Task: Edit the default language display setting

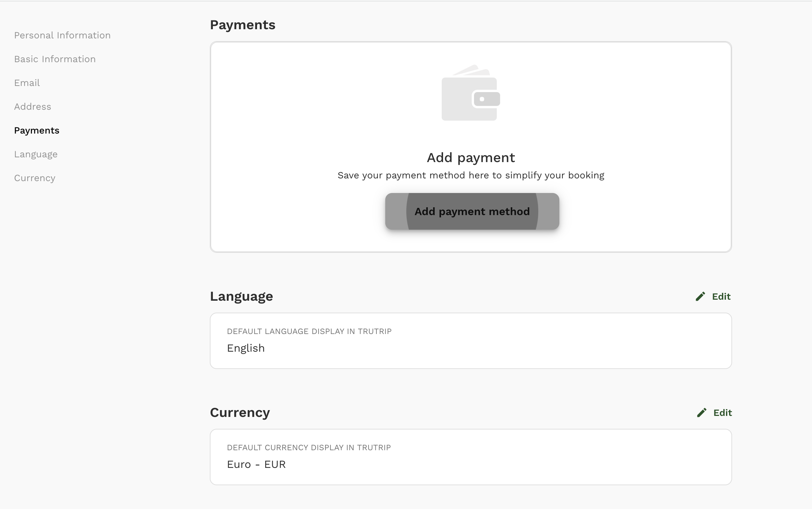Action: coord(713,296)
